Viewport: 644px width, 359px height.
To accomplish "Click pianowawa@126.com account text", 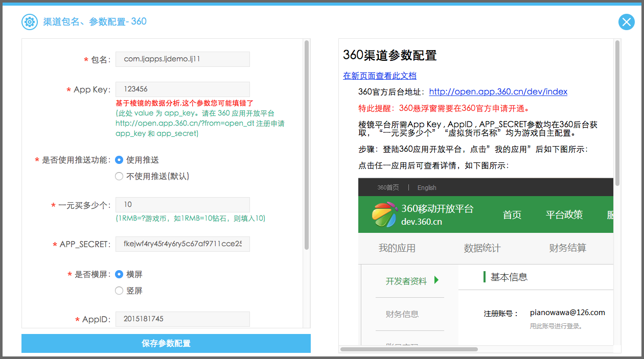I will [567, 313].
